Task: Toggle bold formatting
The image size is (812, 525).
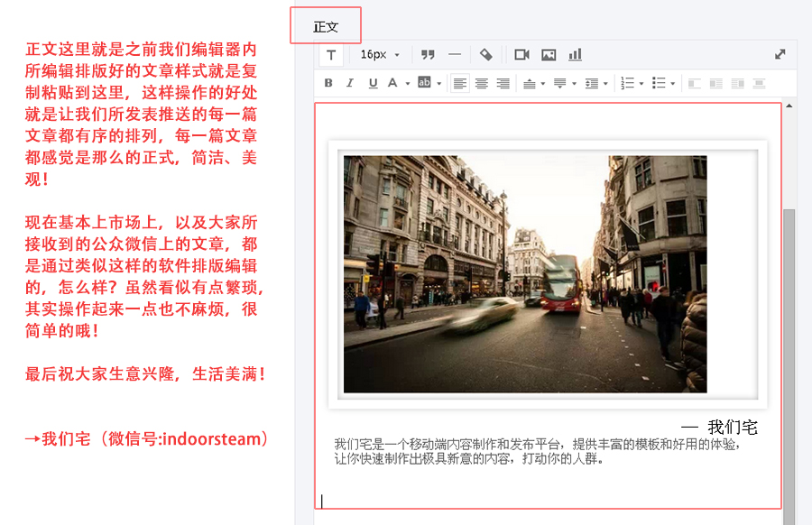Action: click(328, 83)
